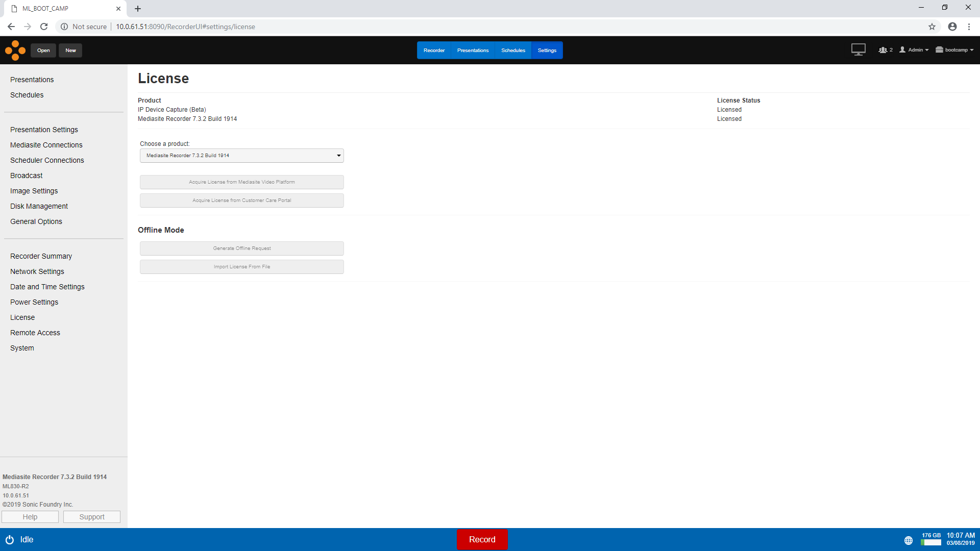Click the globe network icon in status bar
This screenshot has height=551, width=980.
(x=909, y=540)
